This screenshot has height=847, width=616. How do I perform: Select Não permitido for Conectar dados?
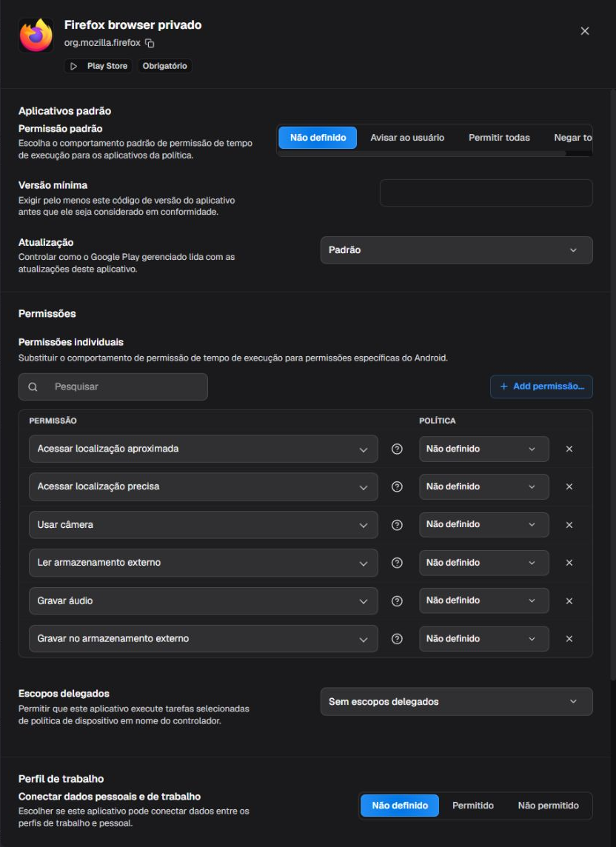548,806
